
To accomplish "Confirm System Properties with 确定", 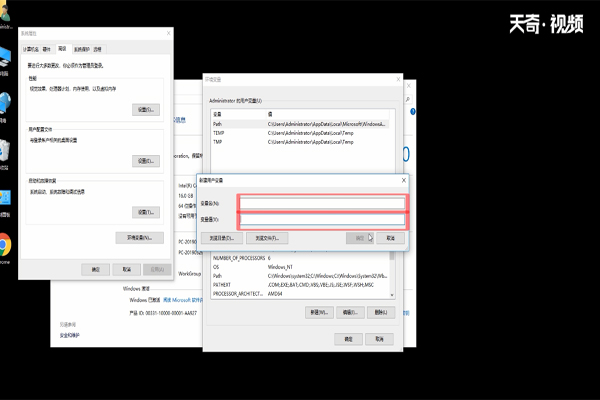I will (x=96, y=269).
